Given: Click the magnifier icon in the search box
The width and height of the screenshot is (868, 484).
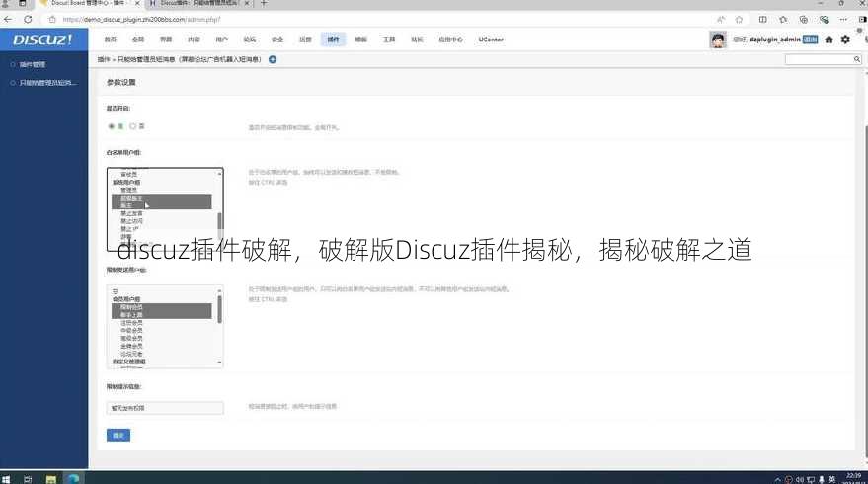Looking at the screenshot, I should tap(857, 59).
